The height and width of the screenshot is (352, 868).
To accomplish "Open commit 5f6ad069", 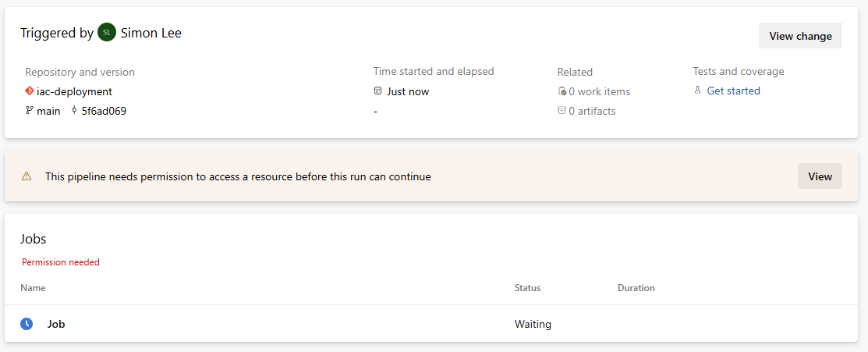I will point(104,111).
